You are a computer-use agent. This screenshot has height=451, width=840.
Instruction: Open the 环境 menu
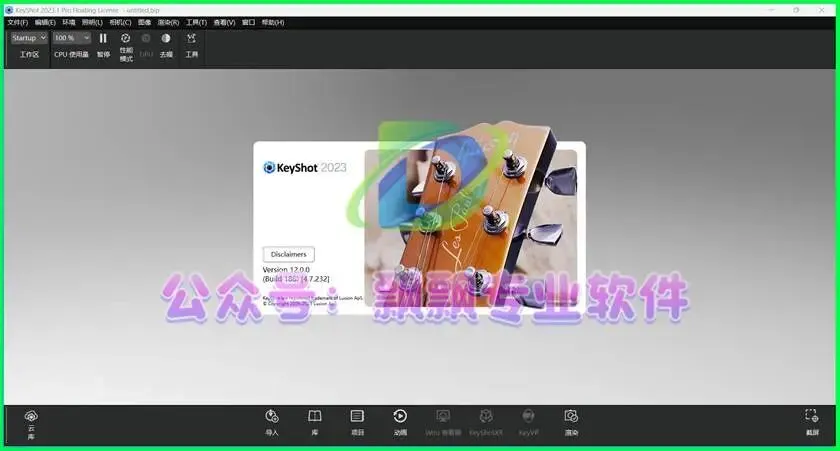(x=69, y=22)
